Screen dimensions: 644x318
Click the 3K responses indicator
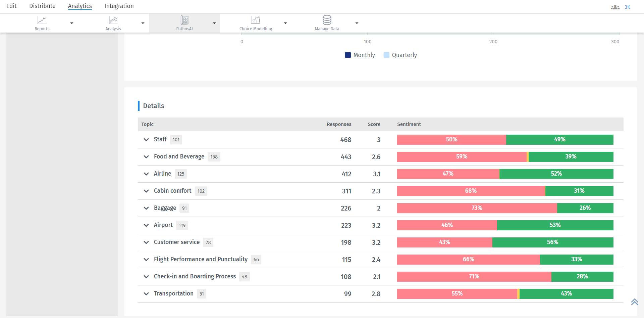tap(628, 7)
